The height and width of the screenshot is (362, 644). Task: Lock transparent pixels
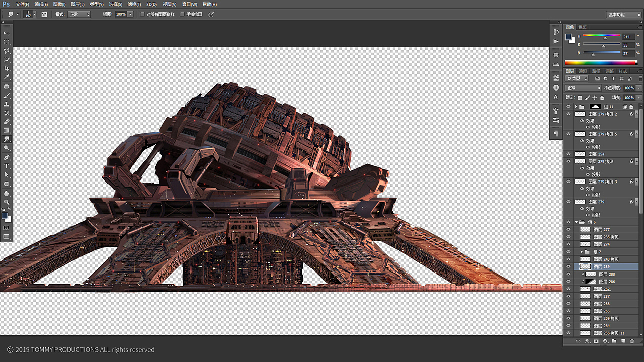(x=580, y=98)
